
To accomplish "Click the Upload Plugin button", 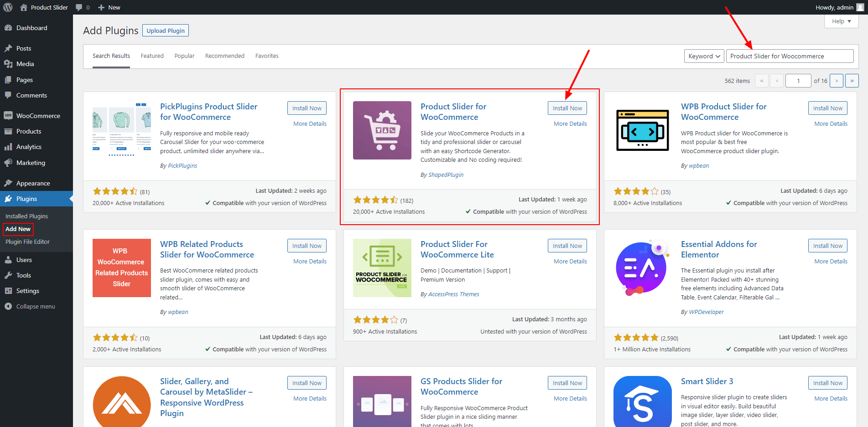I will (x=166, y=31).
